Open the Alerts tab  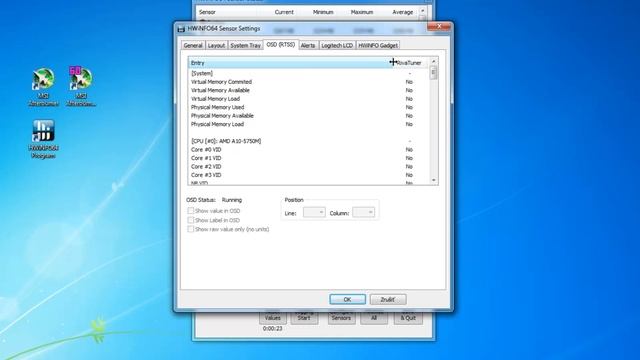[x=308, y=45]
